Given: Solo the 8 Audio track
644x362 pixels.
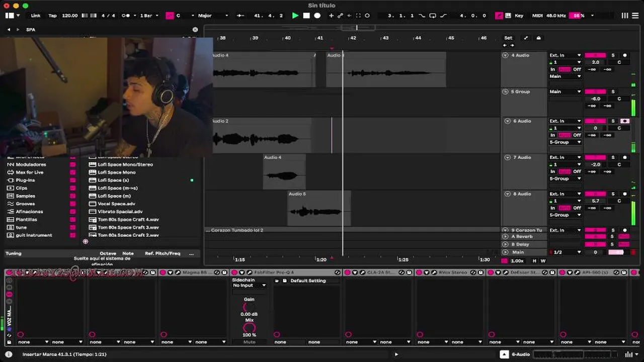Looking at the screenshot, I should [x=613, y=194].
